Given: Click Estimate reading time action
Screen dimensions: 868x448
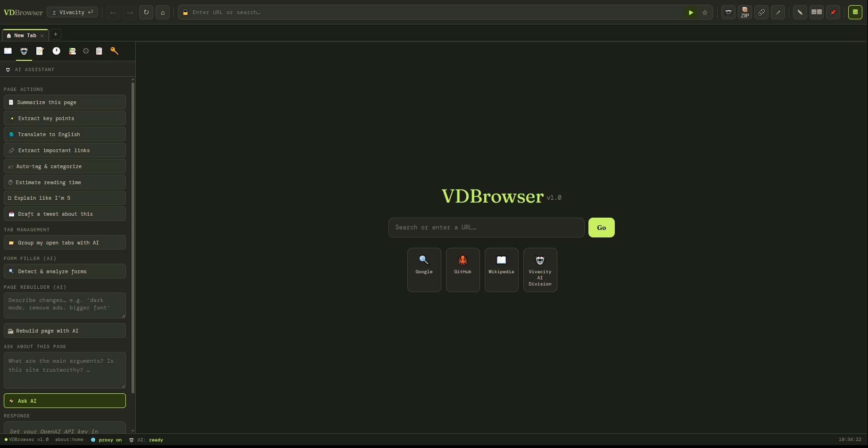Looking at the screenshot, I should click(x=65, y=182).
